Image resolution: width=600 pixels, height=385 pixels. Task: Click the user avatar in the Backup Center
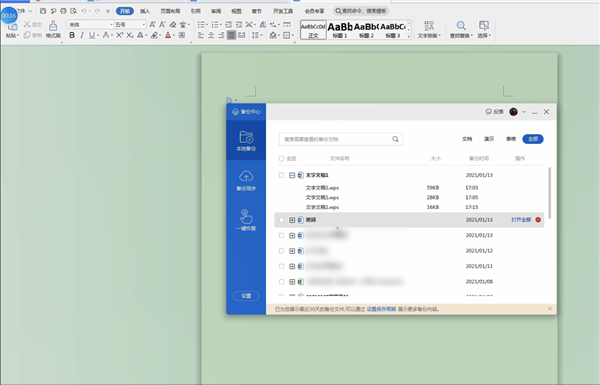point(514,112)
